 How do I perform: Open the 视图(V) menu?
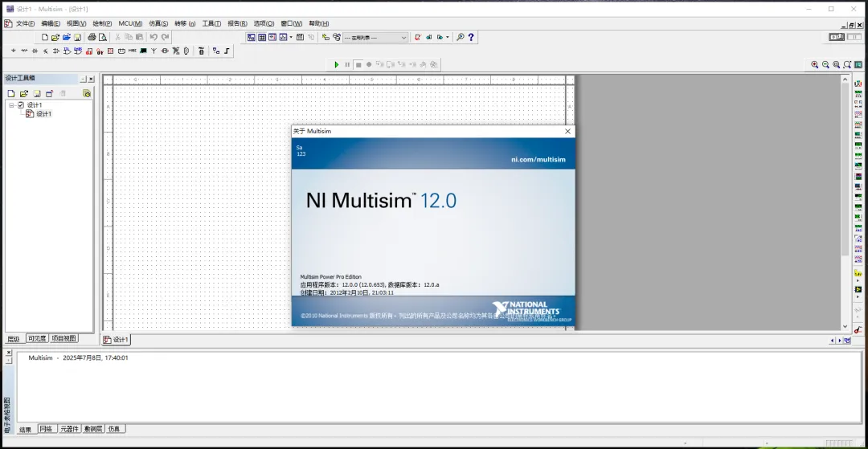pos(76,23)
